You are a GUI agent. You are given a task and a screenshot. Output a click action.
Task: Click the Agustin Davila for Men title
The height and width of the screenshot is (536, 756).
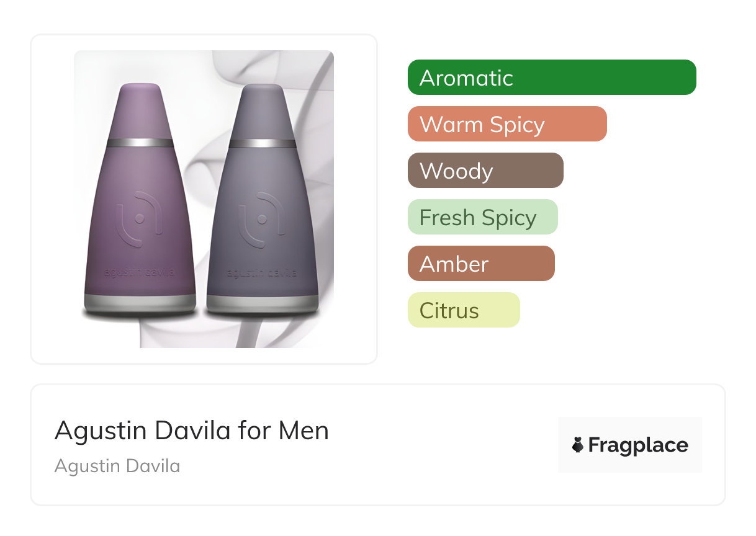(192, 431)
